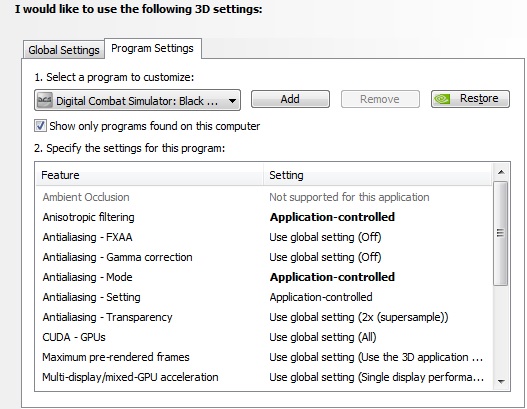Click the CUDA - GPUs setting value
527x409 pixels.
click(x=323, y=337)
